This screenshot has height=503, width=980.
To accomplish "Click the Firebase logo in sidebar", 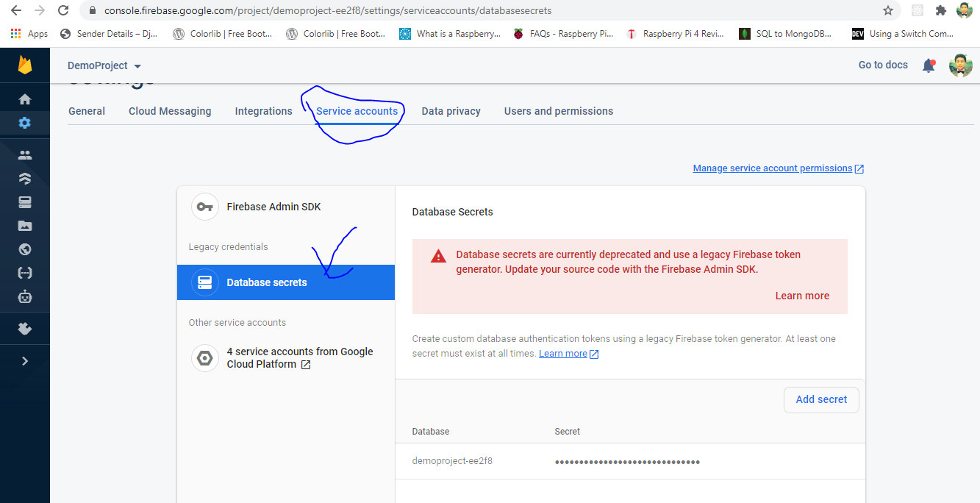I will pos(25,65).
